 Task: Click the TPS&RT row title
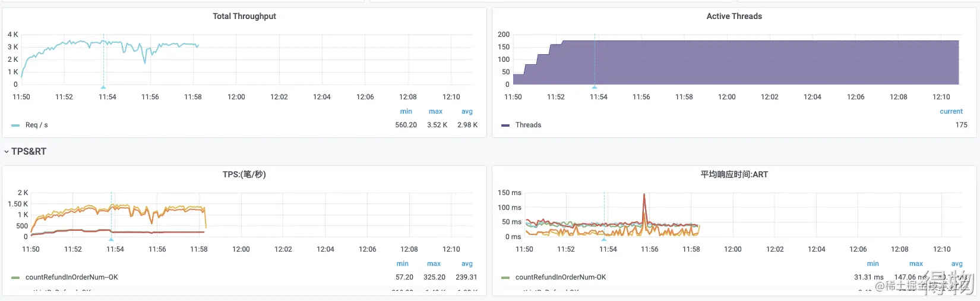pos(29,152)
